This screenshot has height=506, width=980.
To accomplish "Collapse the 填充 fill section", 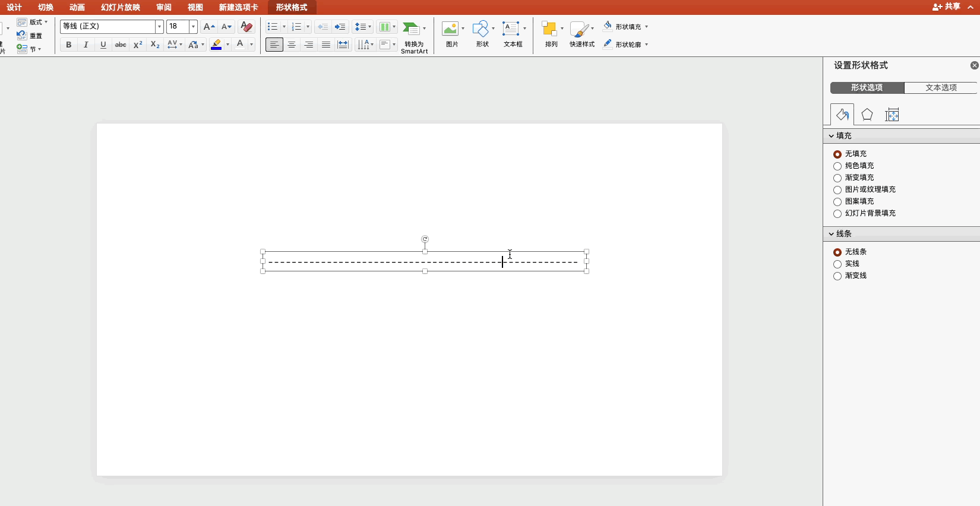I will click(x=832, y=136).
